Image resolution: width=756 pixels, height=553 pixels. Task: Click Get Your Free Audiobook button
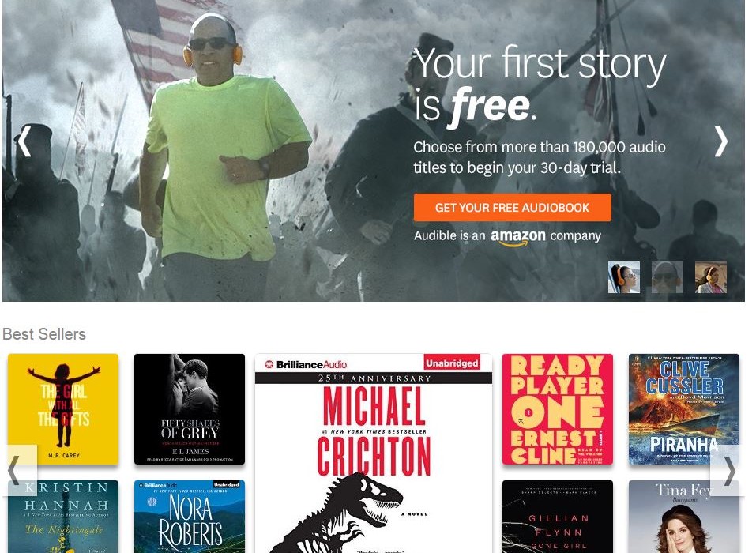[x=512, y=207]
